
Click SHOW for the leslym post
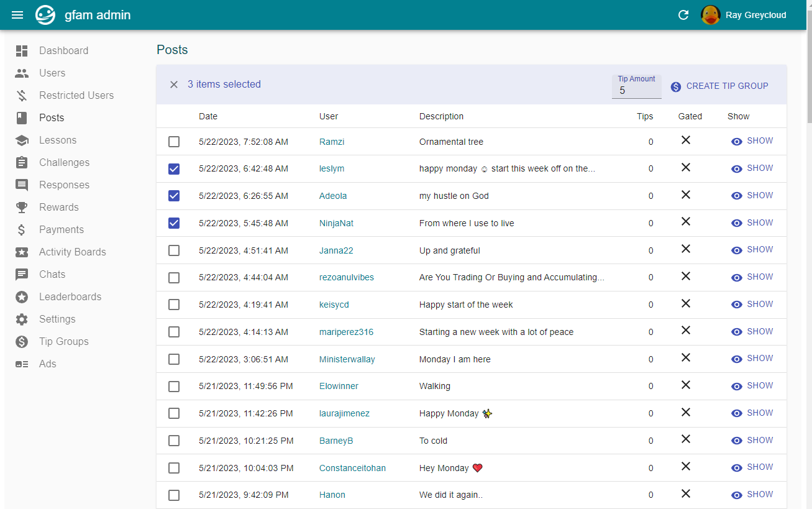(x=752, y=168)
